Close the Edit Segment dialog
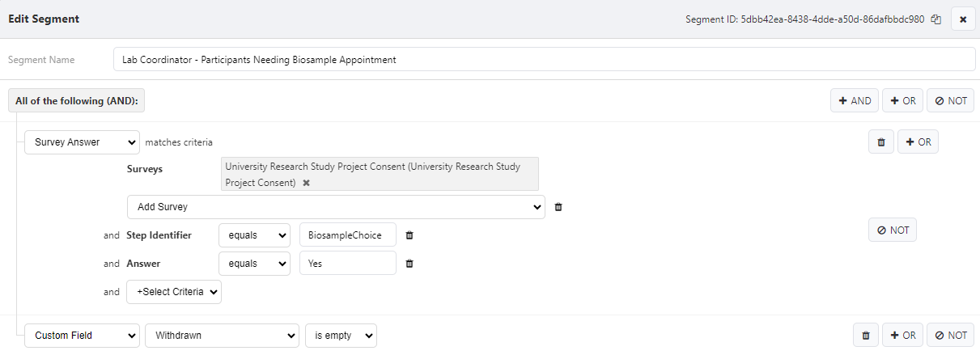This screenshot has height=355, width=980. [963, 19]
